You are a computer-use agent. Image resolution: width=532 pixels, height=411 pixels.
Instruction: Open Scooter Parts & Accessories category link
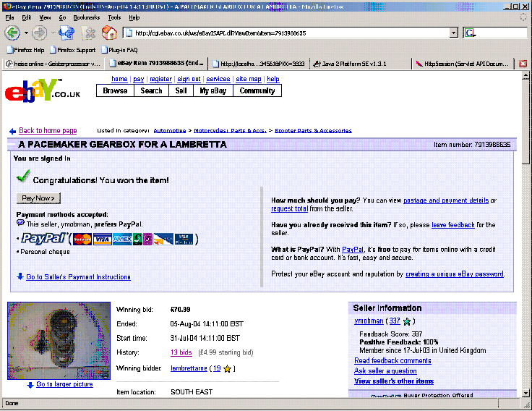pos(313,130)
